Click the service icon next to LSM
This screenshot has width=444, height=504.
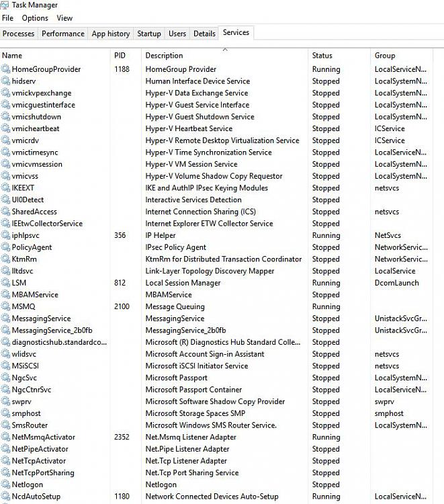coord(5,283)
